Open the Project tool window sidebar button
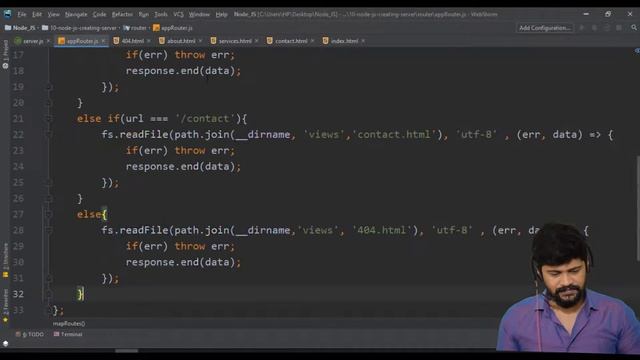Viewport: 640px width, 360px height. [x=5, y=54]
